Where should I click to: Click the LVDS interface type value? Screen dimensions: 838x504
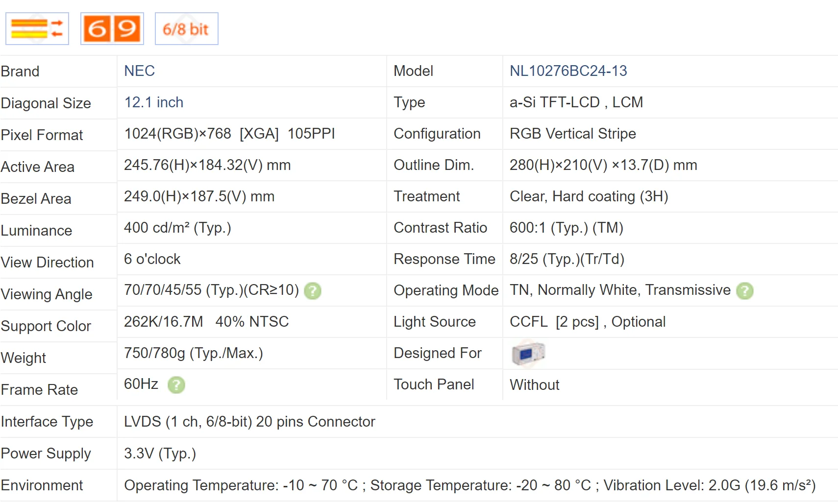click(249, 422)
